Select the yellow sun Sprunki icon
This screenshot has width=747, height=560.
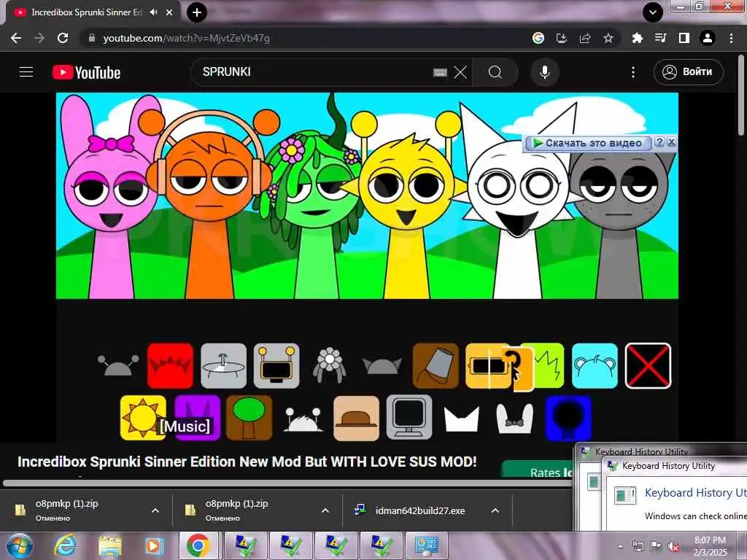click(x=143, y=418)
